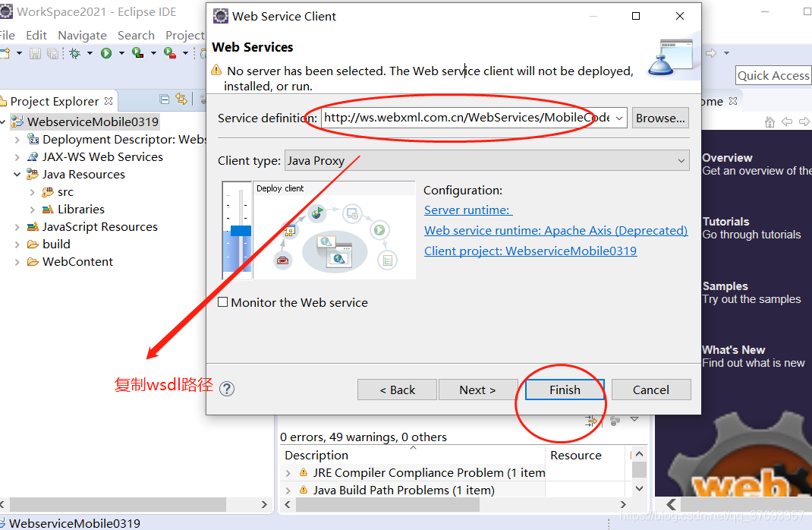Expand Java Build Path Problems row
The height and width of the screenshot is (530, 812).
pos(288,490)
